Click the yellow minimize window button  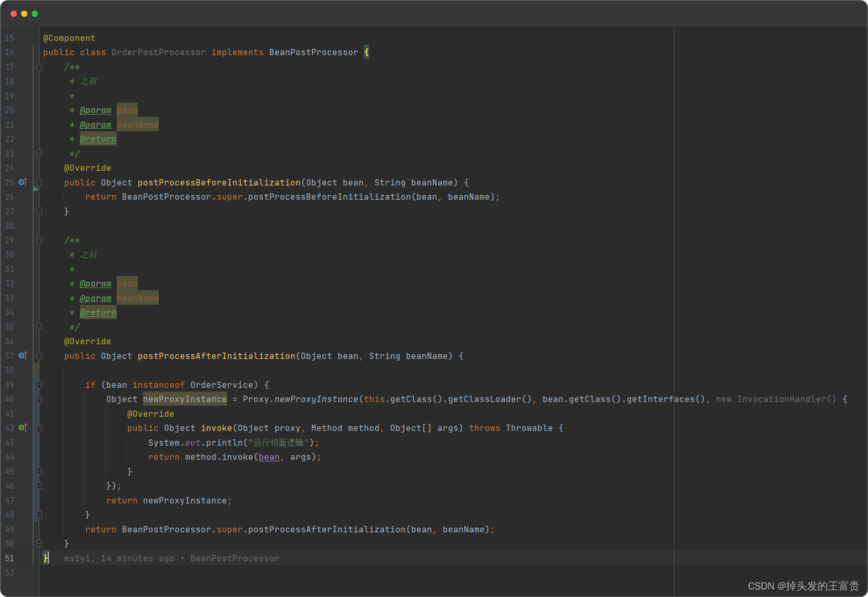pyautogui.click(x=24, y=14)
